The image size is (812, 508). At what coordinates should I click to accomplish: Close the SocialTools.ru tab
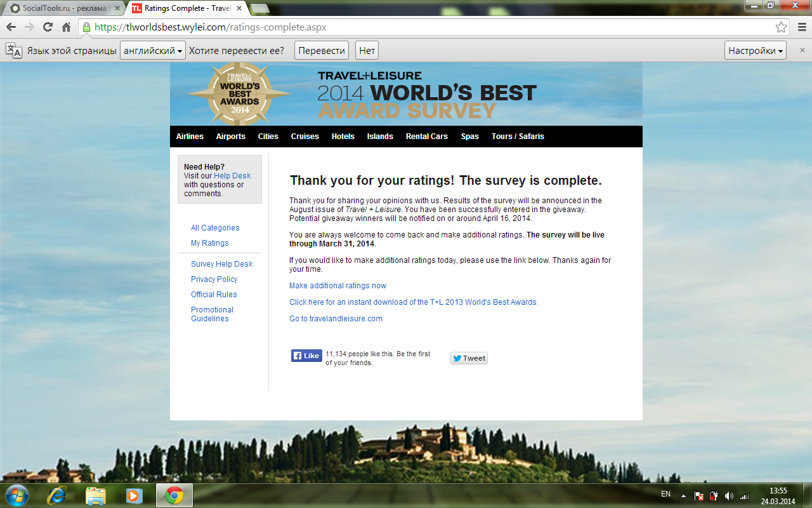(117, 8)
